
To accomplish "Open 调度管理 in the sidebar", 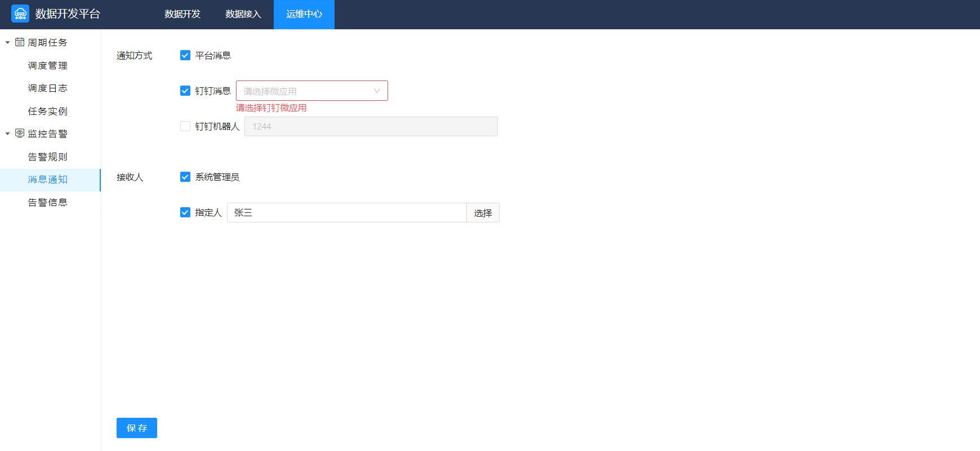I will click(x=48, y=65).
